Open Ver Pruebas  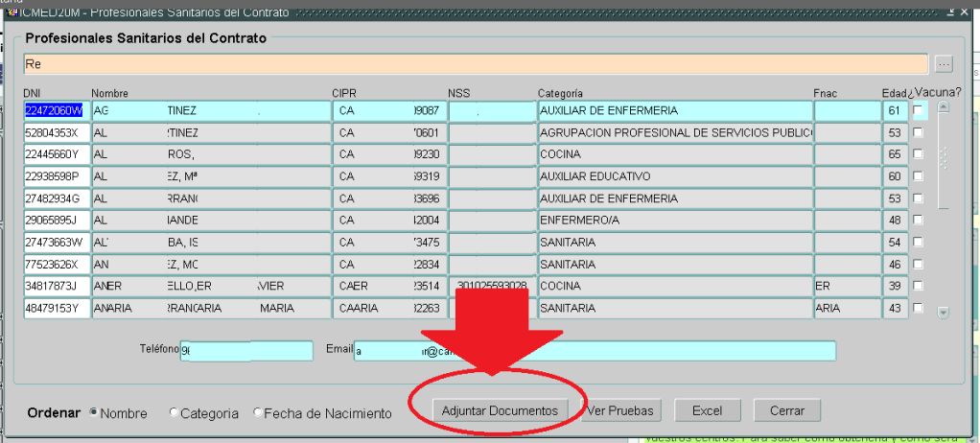point(620,410)
